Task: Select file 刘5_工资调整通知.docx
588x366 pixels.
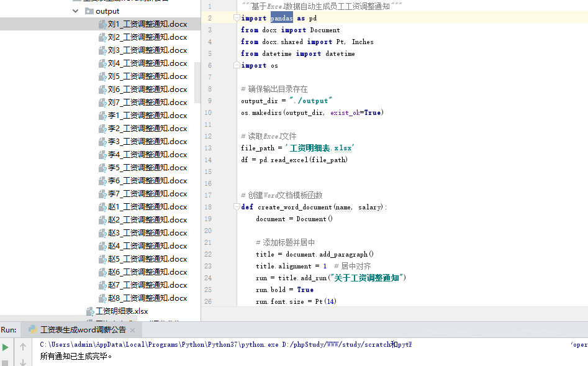Action: (147, 76)
